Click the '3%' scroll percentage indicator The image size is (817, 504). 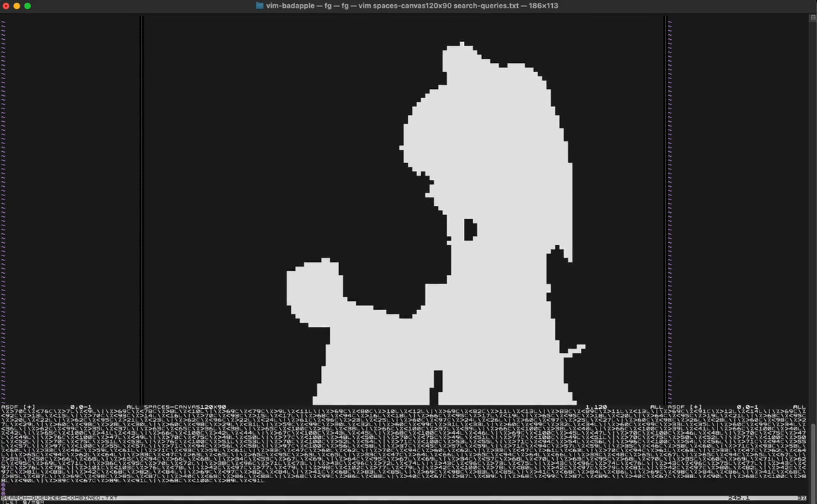802,498
